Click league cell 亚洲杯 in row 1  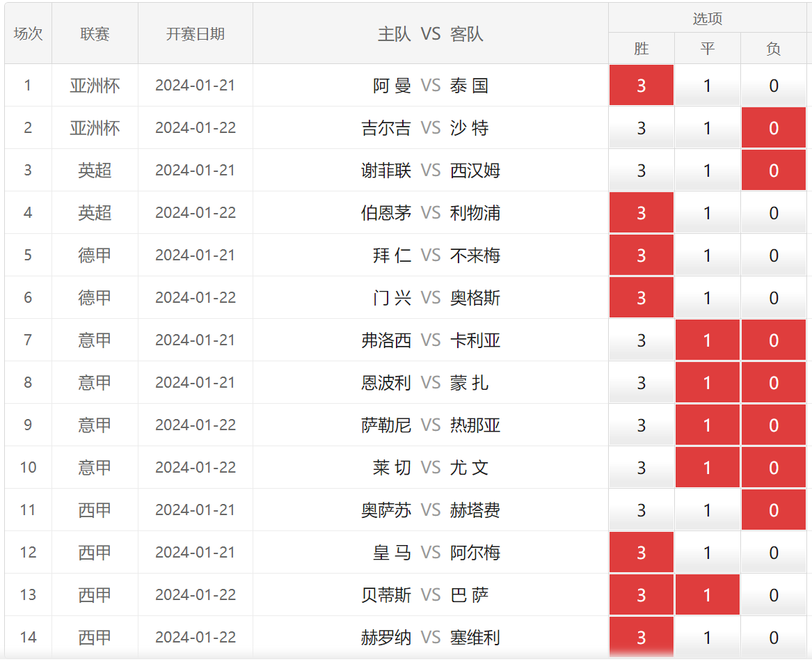pos(95,86)
